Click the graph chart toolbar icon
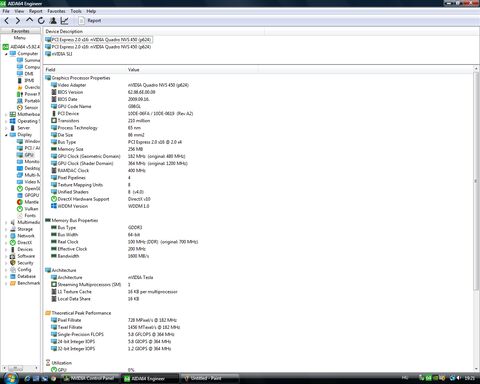Screen dimensions: 480x384 (64, 21)
